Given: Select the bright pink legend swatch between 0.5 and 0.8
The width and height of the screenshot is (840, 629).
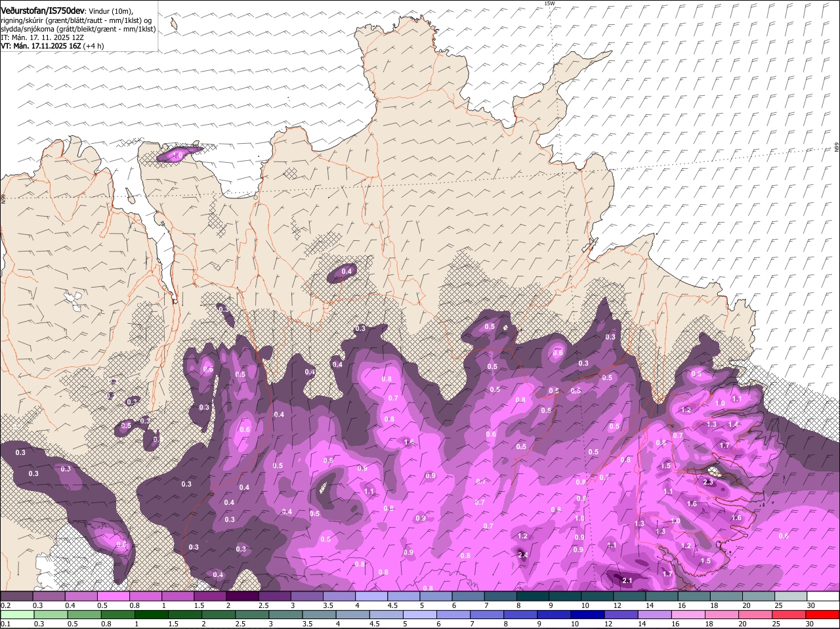Looking at the screenshot, I should pyautogui.click(x=114, y=596).
